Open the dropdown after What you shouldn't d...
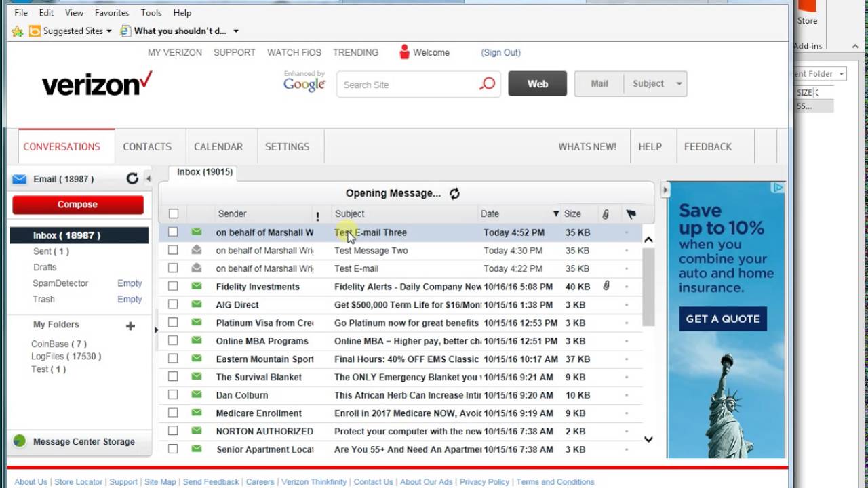The width and height of the screenshot is (868, 488). tap(236, 31)
